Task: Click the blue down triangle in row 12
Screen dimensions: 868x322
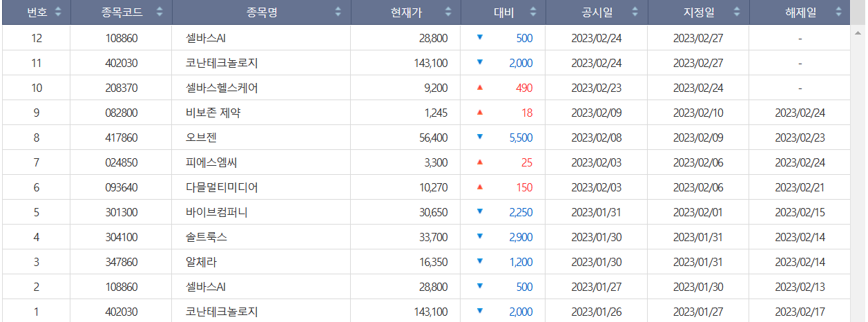Action: (480, 37)
